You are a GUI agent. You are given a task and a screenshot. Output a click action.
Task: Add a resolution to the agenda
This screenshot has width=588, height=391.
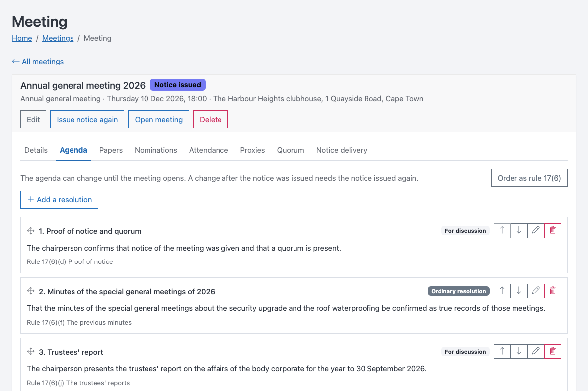tap(59, 199)
